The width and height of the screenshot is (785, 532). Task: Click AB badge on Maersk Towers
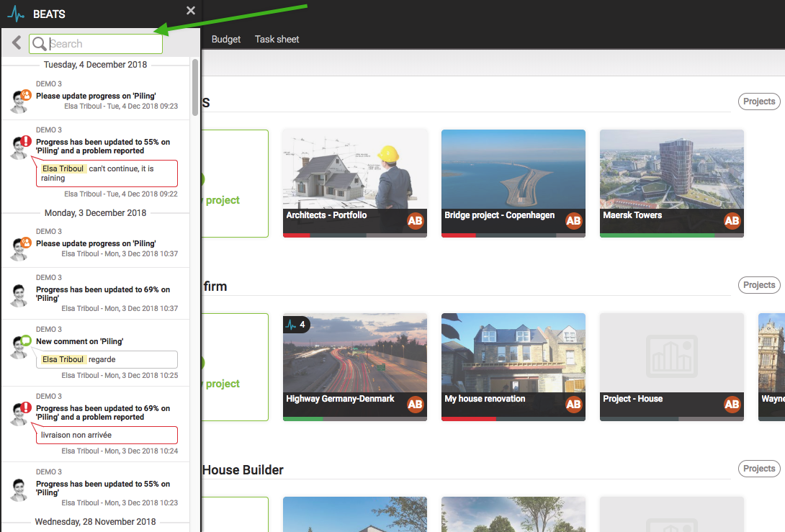tap(732, 221)
